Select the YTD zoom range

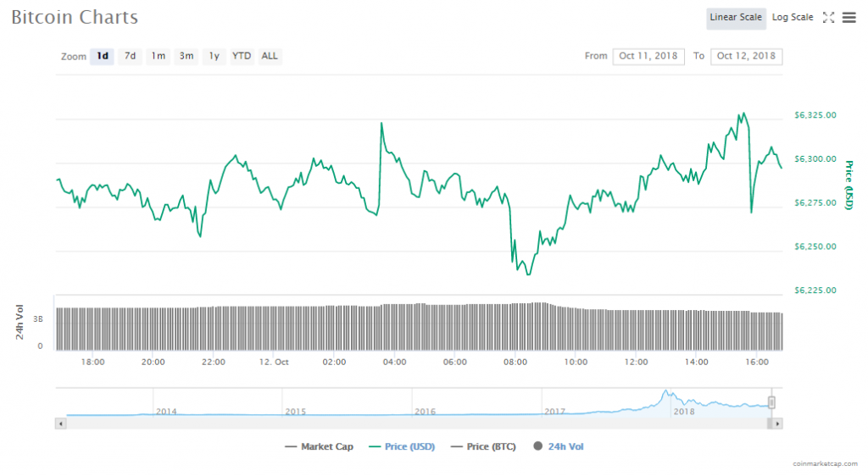242,56
